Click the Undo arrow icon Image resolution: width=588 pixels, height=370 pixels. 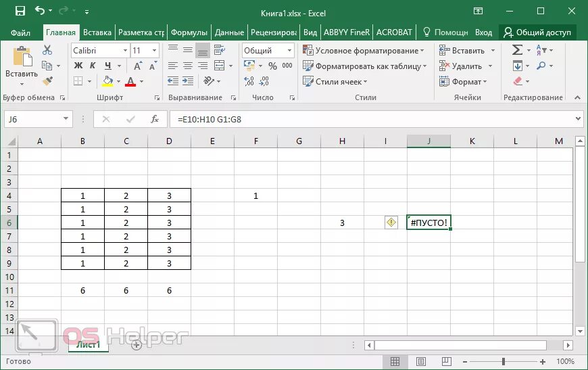(40, 11)
